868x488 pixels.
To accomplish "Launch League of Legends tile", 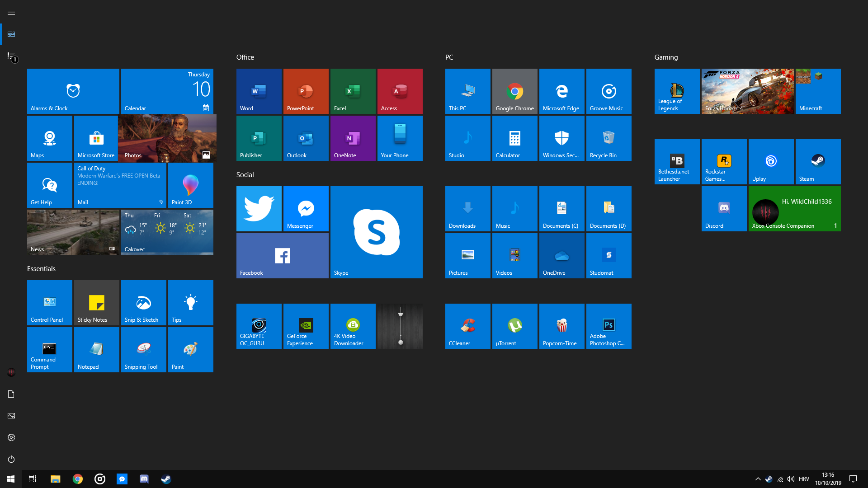I will click(676, 91).
